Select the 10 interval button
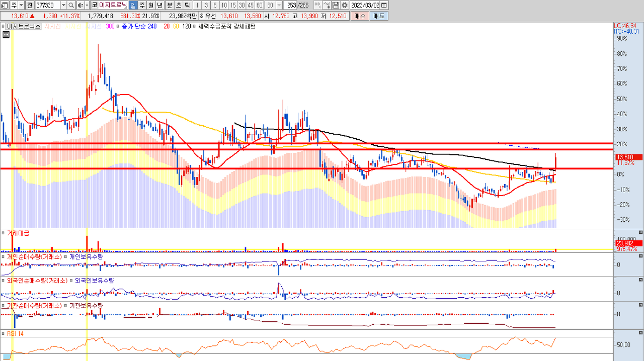644x361 pixels. (x=224, y=5)
